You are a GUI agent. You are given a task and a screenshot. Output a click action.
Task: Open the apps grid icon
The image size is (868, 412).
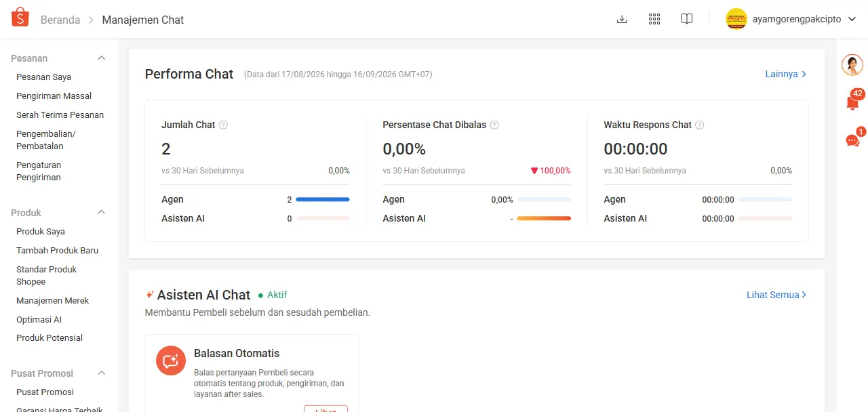point(654,19)
